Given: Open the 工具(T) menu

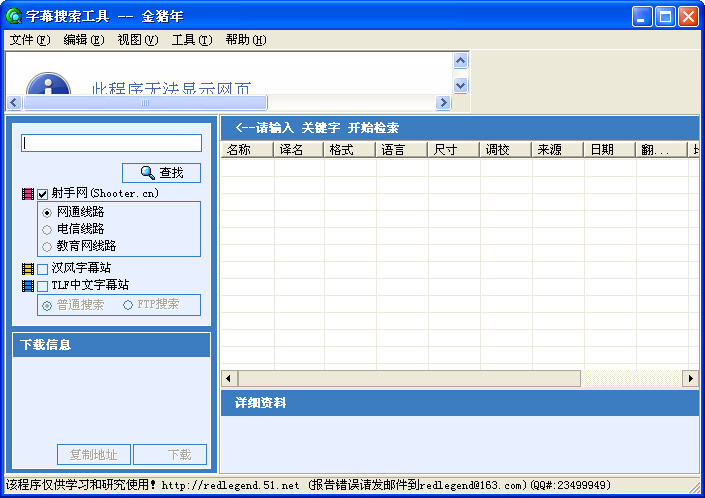Looking at the screenshot, I should [191, 40].
